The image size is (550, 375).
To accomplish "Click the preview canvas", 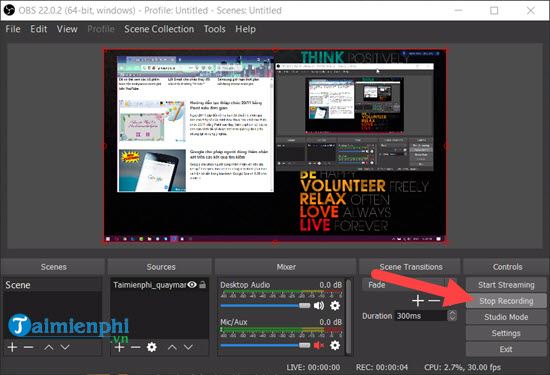I will [x=275, y=146].
